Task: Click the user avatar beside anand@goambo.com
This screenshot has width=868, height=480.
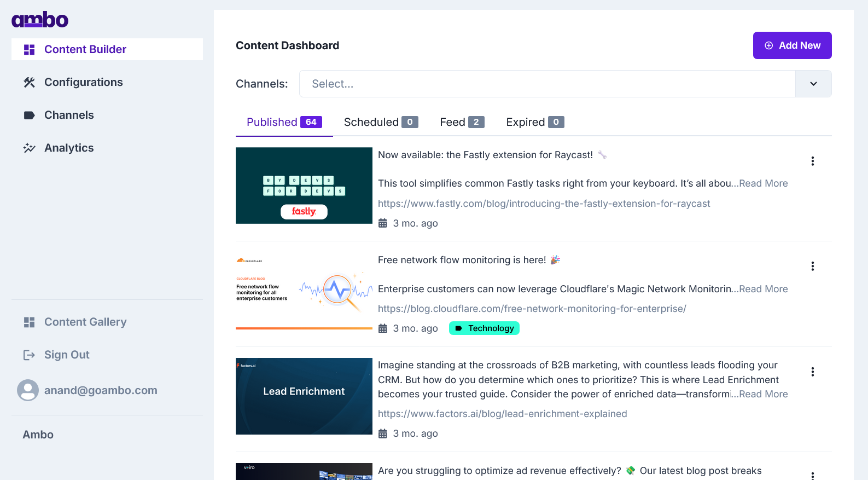Action: 28,390
